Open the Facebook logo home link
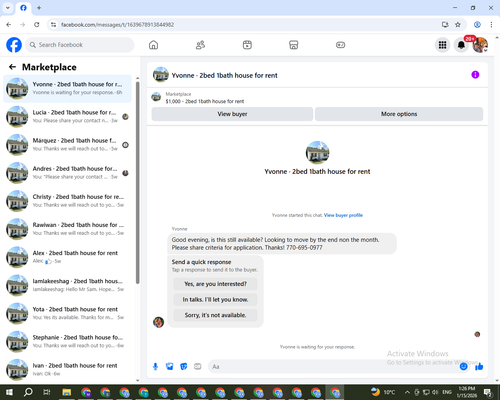The image size is (500, 400). pyautogui.click(x=14, y=45)
